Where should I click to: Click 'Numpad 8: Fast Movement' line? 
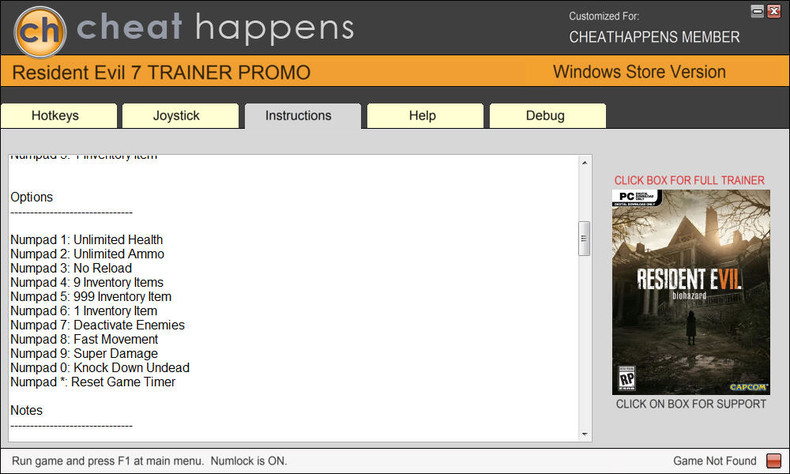point(84,340)
